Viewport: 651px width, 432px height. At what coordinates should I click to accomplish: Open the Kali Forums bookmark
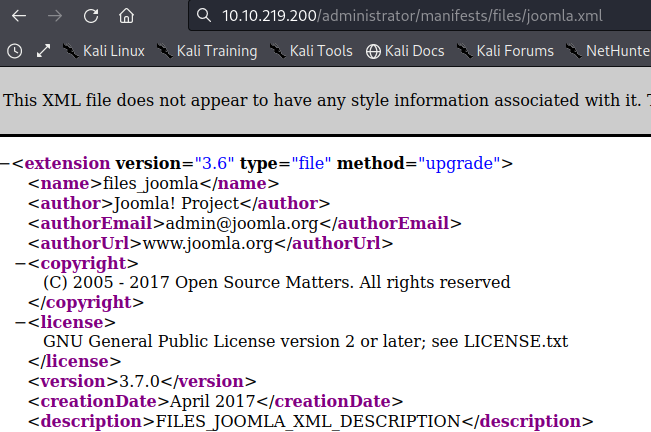505,51
